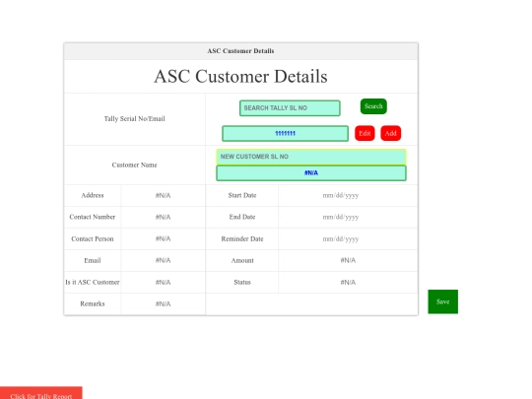Focus the SEARCH TALLY SL NO field
The width and height of the screenshot is (532, 399).
[290, 108]
